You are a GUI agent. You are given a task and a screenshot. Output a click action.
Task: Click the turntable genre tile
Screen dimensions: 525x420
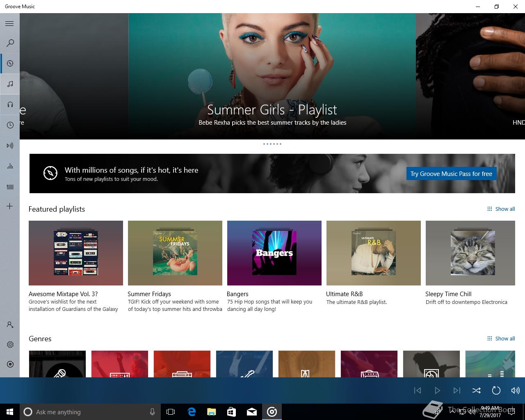tap(431, 364)
